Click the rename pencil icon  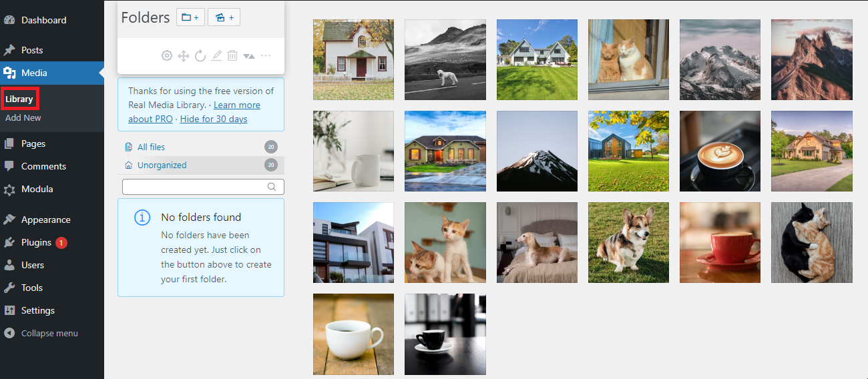[x=216, y=55]
